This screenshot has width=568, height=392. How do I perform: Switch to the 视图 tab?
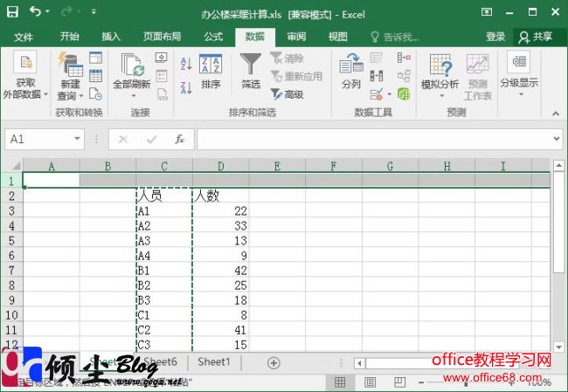[338, 37]
